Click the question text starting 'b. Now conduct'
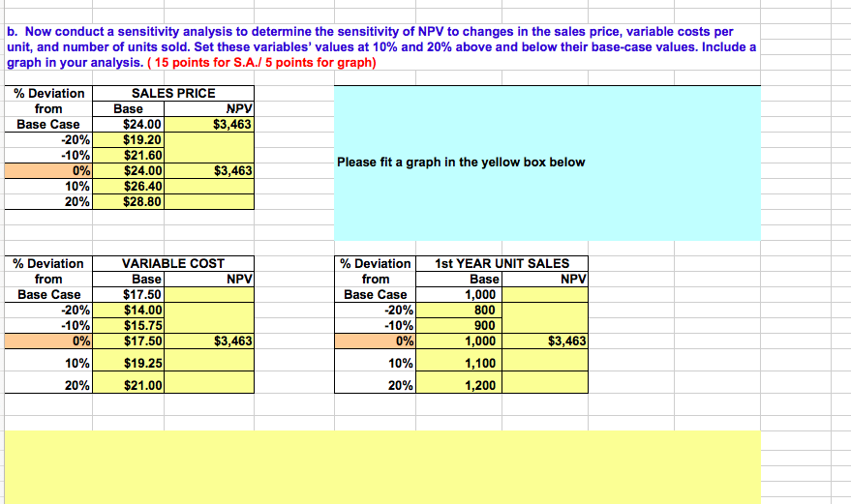This screenshot has height=504, width=851. (x=381, y=47)
